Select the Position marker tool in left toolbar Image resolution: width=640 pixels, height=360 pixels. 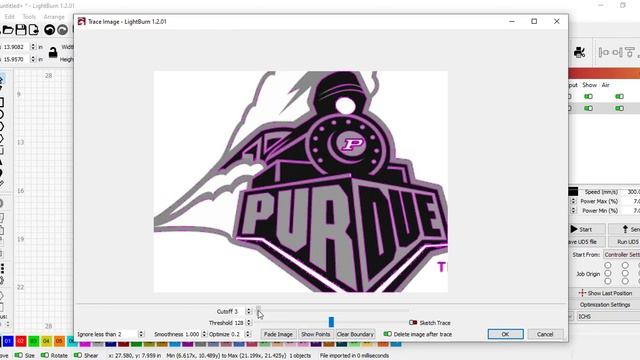click(x=1, y=173)
